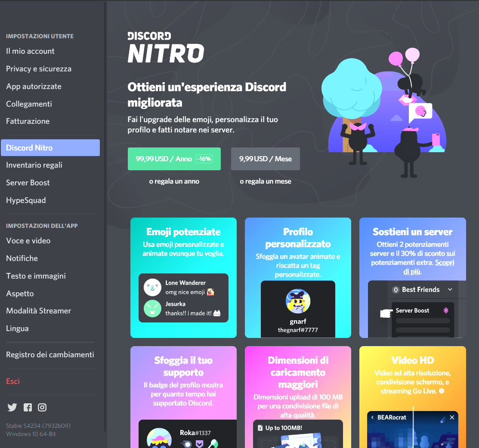Open Discord's Twitter page icon
The height and width of the screenshot is (448, 479).
(12, 408)
